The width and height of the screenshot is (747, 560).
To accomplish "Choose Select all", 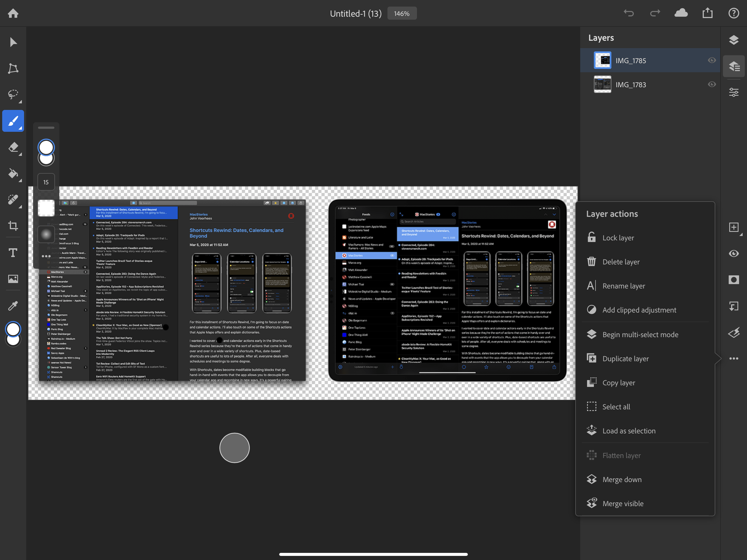I will tap(645, 407).
